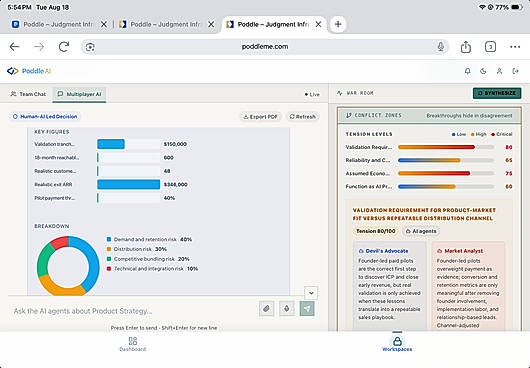Click the red Technical and integration risk swatch
This screenshot has width=530, height=368.
click(109, 269)
